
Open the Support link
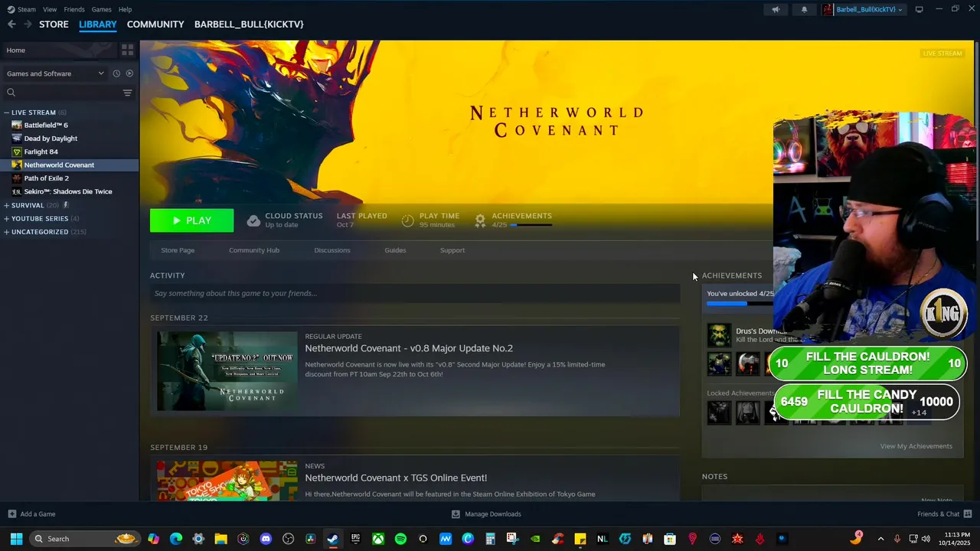pos(452,250)
